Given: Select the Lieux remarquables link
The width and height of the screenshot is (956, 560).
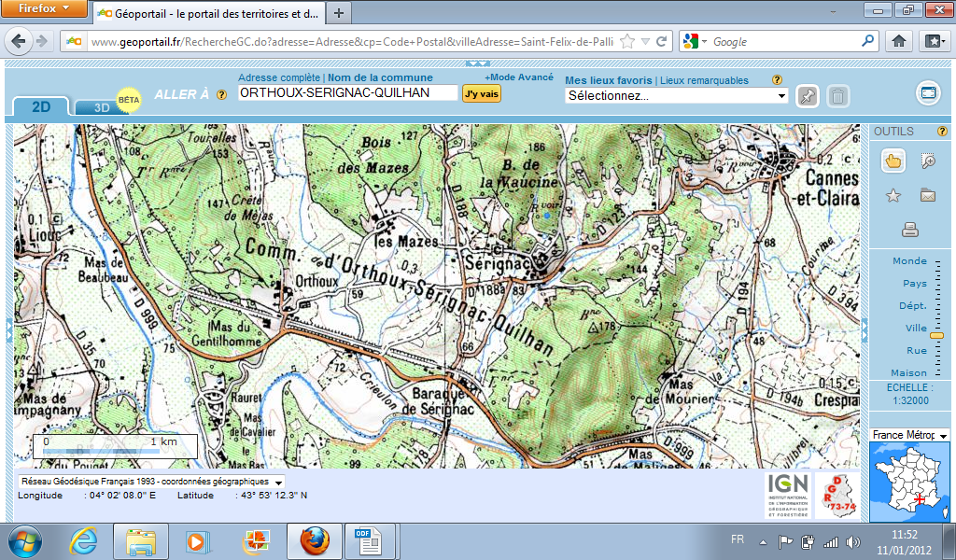Looking at the screenshot, I should pos(704,80).
